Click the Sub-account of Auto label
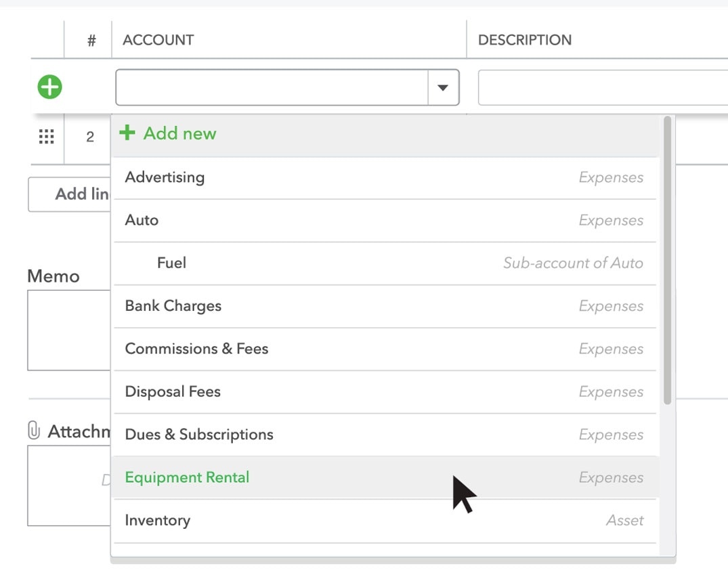Image resolution: width=728 pixels, height=583 pixels. pyautogui.click(x=573, y=263)
